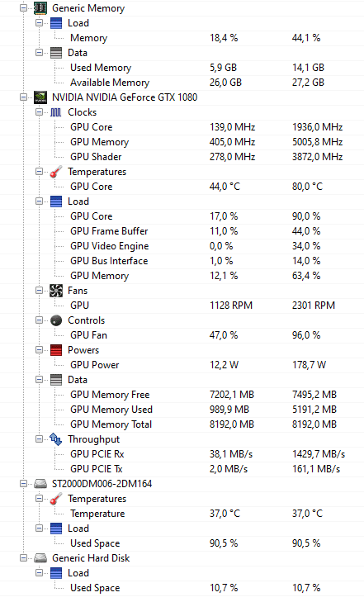Click the ST2000DM006-2DM164 drive icon
Screen dimensions: 364x602
(40, 484)
